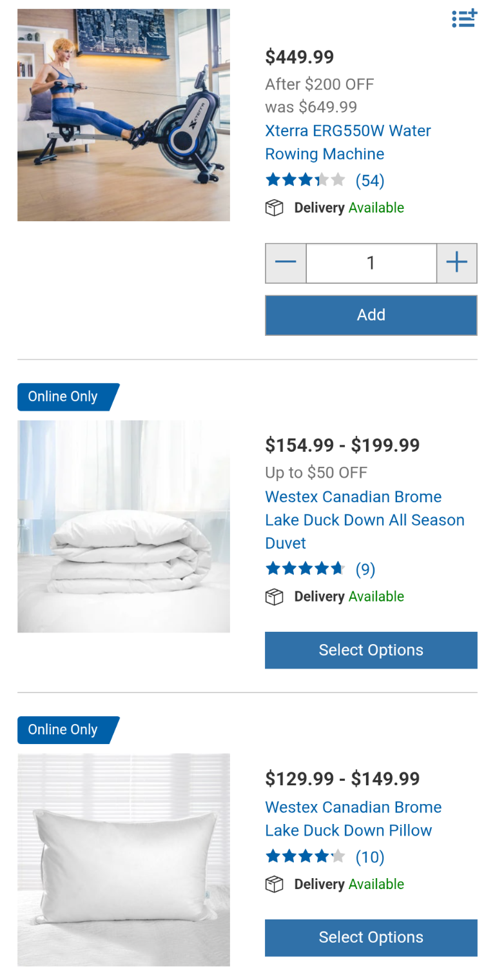
Task: Click the add-to-list icon at top right
Action: coord(464,19)
